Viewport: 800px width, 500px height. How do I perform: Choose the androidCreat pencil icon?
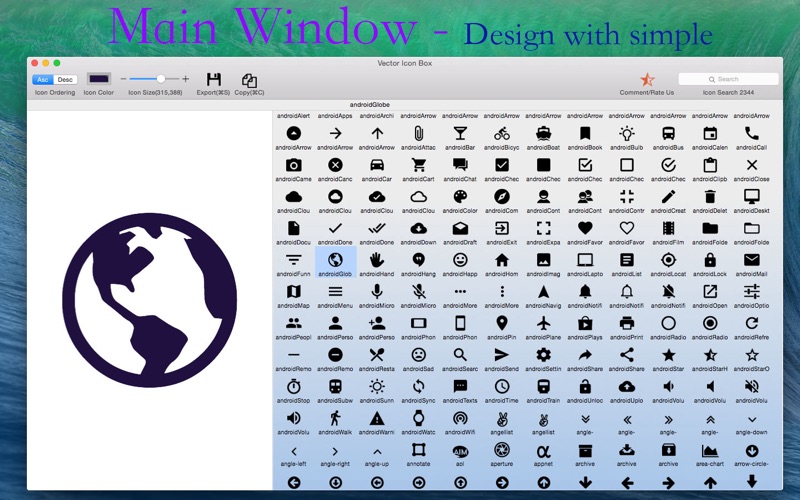point(668,197)
